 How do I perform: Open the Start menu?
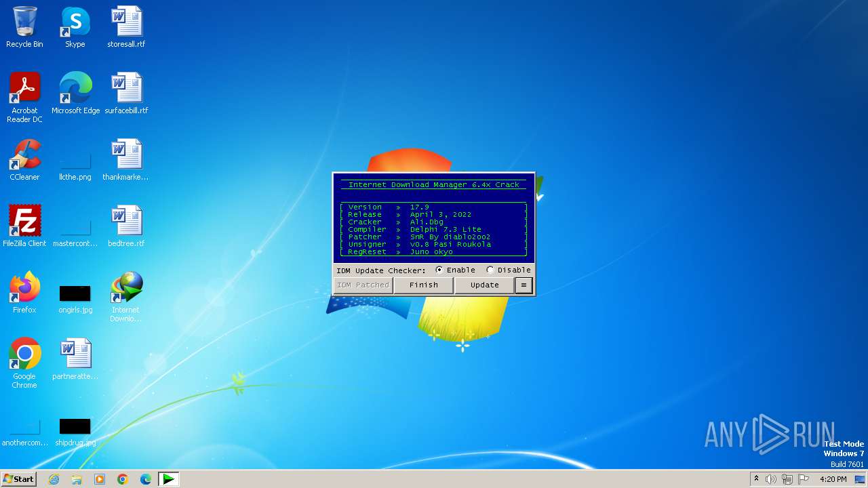click(18, 479)
